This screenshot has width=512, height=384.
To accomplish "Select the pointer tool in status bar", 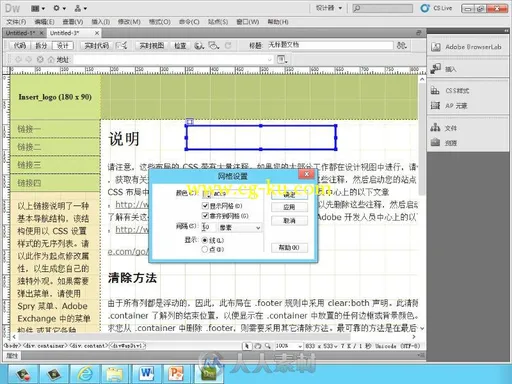I will pyautogui.click(x=247, y=346).
